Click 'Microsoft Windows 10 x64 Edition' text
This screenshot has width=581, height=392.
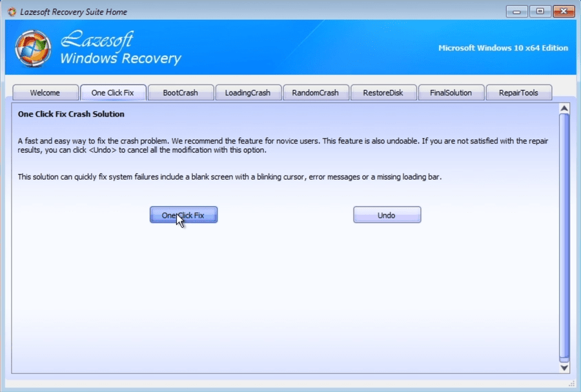click(503, 48)
